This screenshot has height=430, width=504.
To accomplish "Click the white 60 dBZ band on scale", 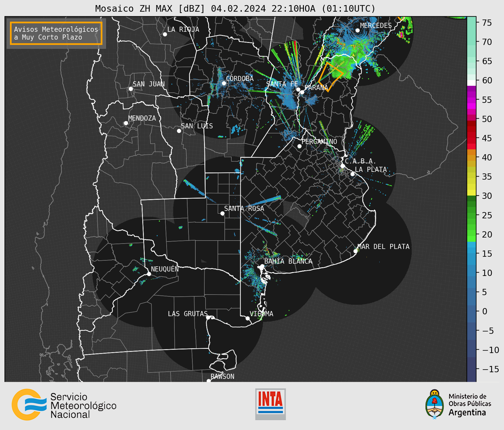I will [x=471, y=83].
